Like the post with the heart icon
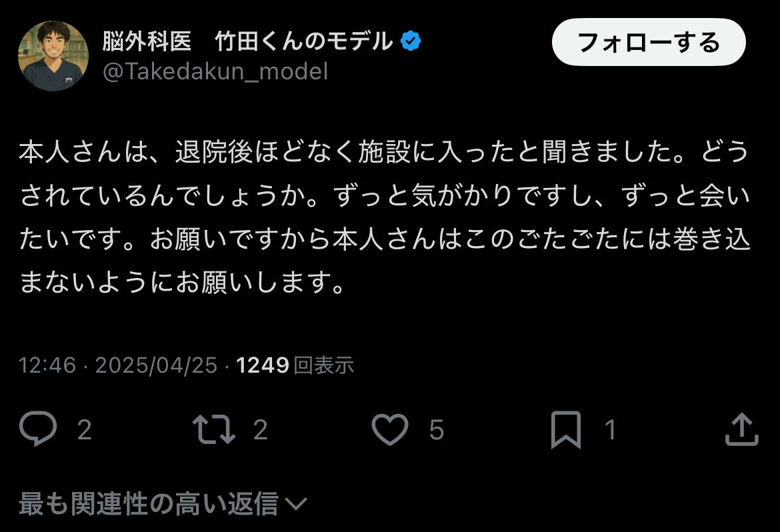 pyautogui.click(x=390, y=429)
